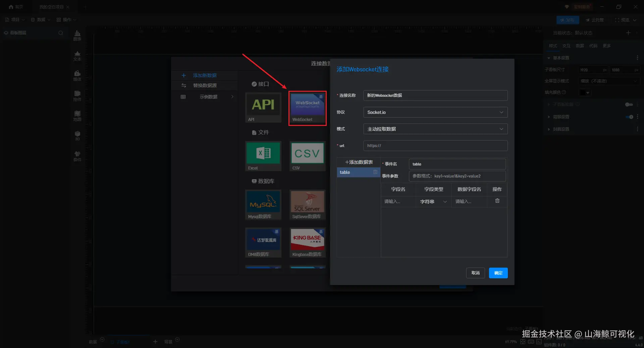Click the 确定 confirm button
Viewport: 644px width, 348px height.
498,273
